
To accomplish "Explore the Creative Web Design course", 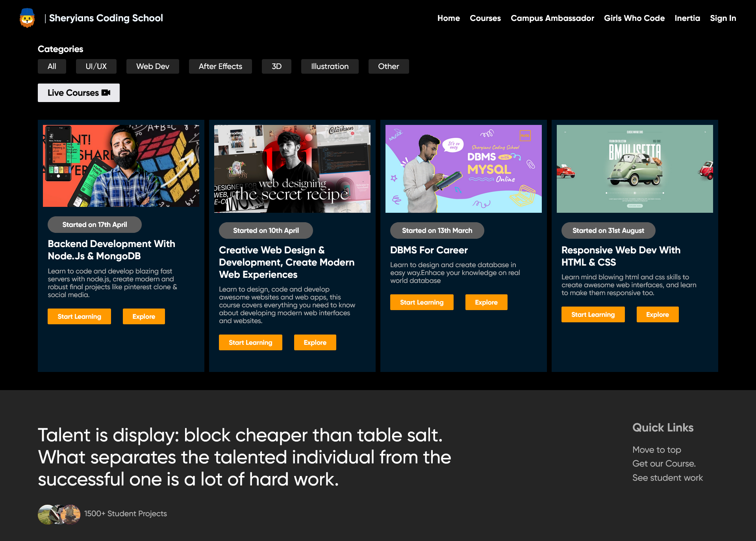I will pos(315,342).
